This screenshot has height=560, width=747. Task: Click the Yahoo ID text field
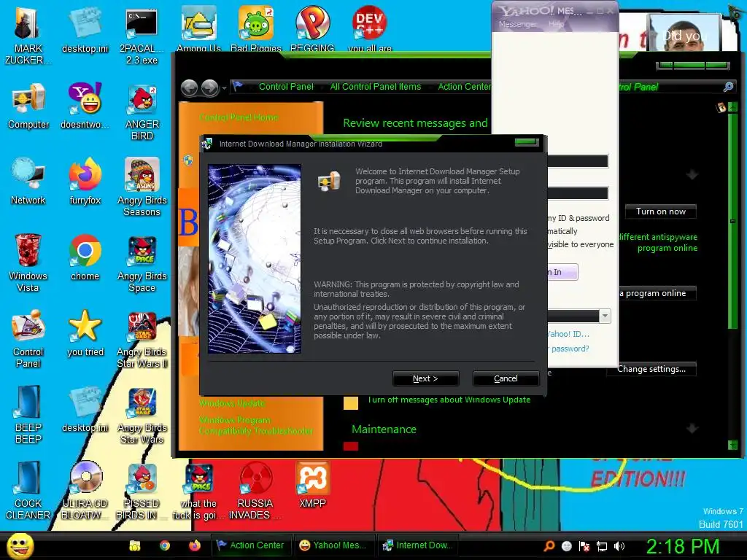578,161
